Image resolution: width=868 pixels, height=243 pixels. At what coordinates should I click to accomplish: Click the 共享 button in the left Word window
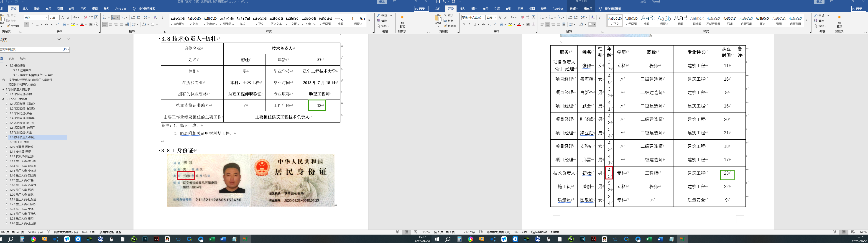[x=421, y=8]
